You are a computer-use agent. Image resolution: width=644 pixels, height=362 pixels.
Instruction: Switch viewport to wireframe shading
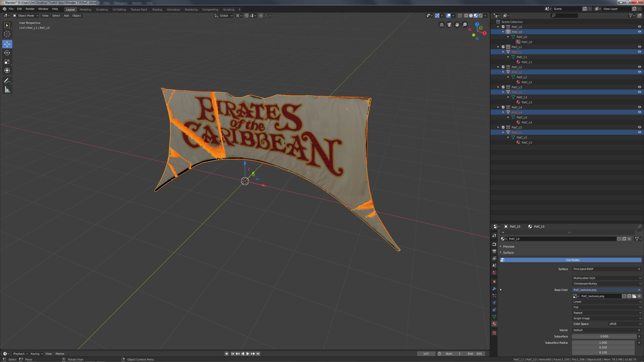coord(466,16)
